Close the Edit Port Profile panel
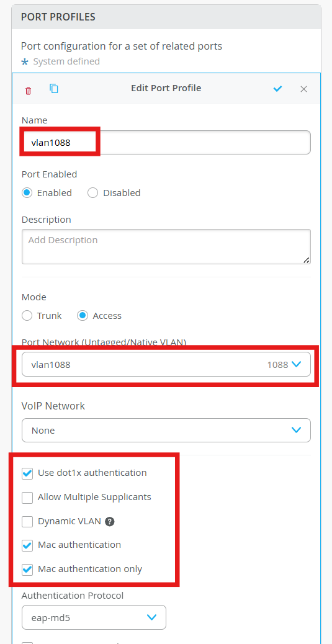Screen dimensions: 332x644 [x=303, y=89]
